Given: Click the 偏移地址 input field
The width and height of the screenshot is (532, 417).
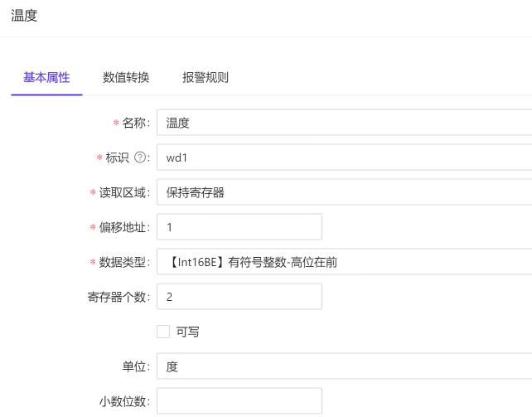Looking at the screenshot, I should click(x=239, y=227).
